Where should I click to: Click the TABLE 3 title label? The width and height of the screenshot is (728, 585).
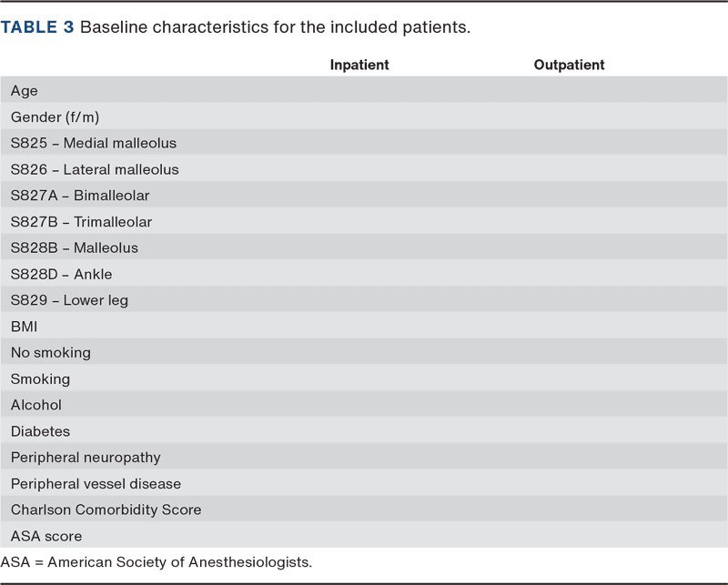click(37, 27)
